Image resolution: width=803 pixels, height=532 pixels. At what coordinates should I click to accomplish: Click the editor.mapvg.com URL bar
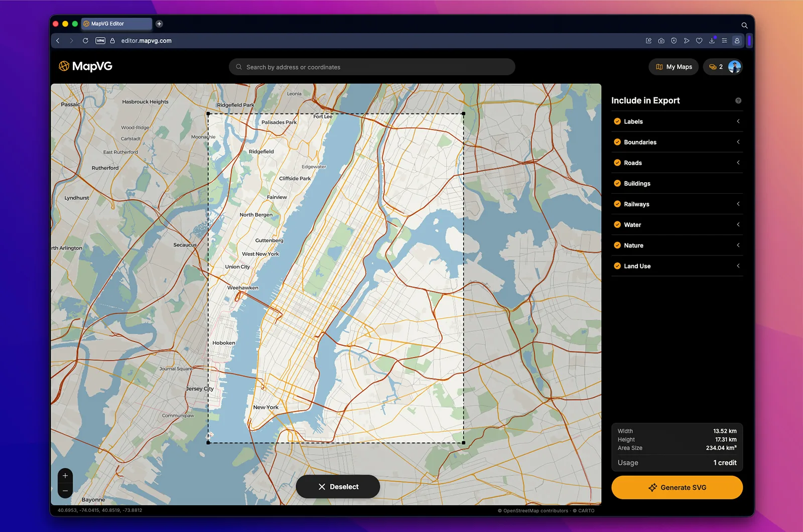pyautogui.click(x=146, y=41)
